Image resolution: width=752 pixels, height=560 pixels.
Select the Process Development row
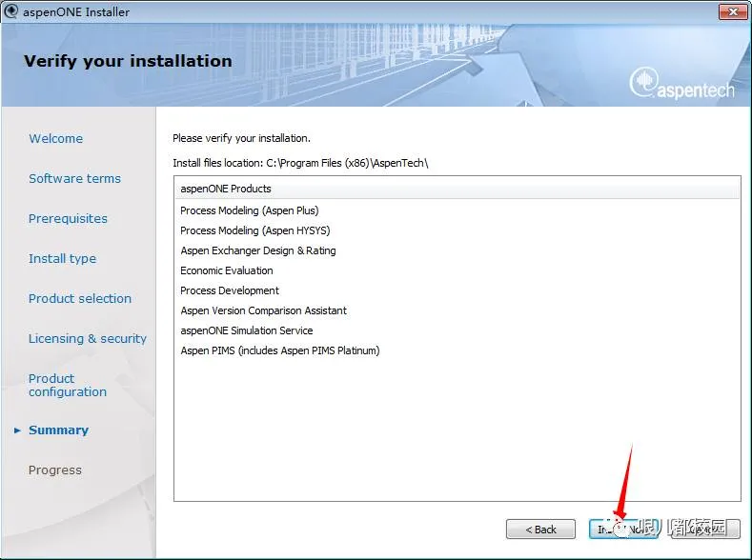coord(457,290)
